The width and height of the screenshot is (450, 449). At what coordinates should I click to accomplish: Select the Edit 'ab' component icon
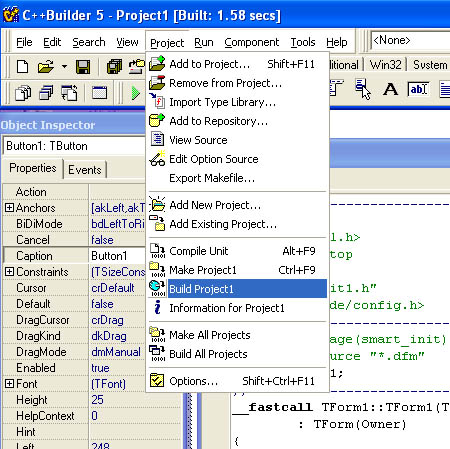pos(417,89)
